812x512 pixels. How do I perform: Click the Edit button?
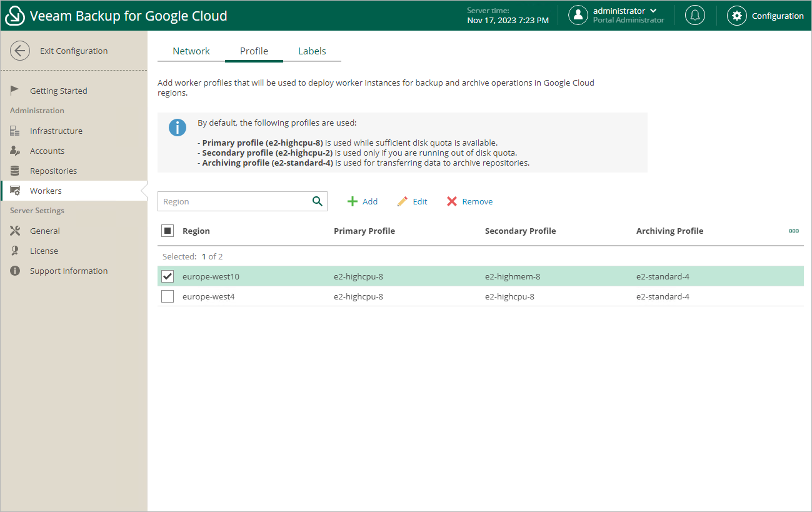[x=413, y=201]
